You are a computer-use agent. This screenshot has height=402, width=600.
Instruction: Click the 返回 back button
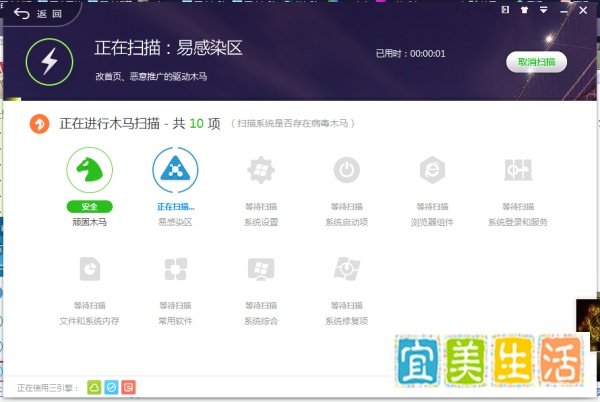click(38, 14)
